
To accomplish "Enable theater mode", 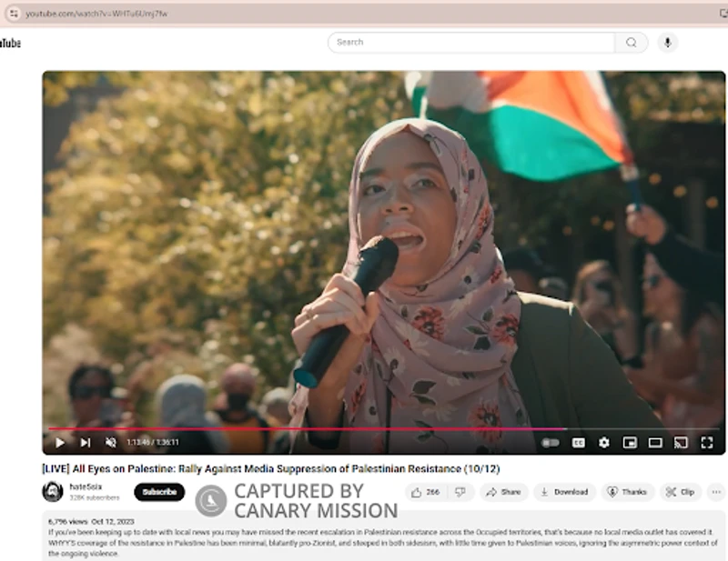I will [655, 443].
